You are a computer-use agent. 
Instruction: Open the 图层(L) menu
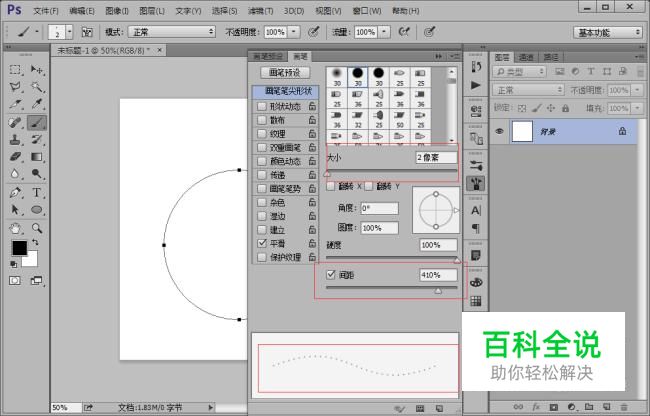(x=152, y=11)
